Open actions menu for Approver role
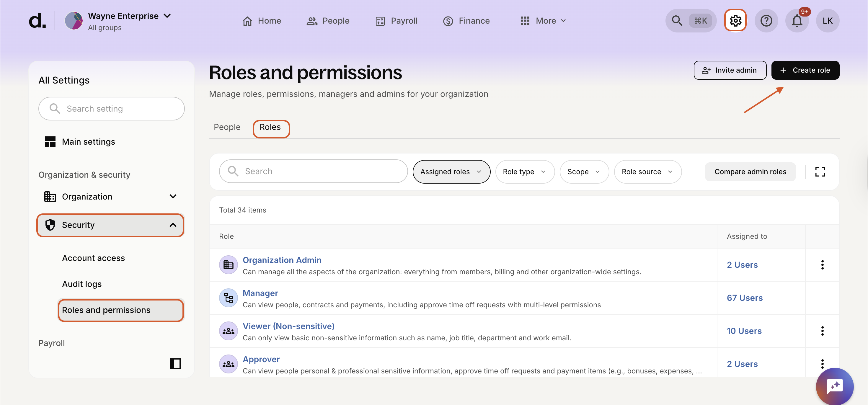The height and width of the screenshot is (405, 868). (x=822, y=364)
